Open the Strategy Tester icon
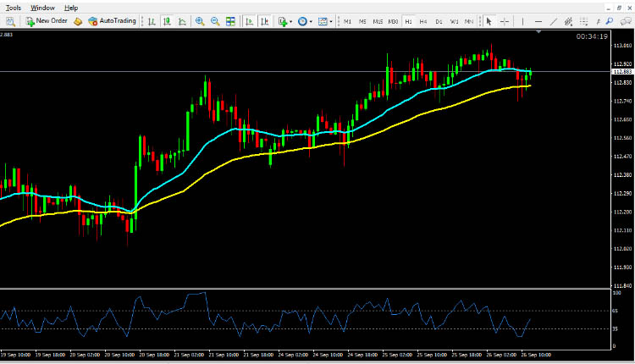Screen dimensions: 635x364 click(10, 21)
